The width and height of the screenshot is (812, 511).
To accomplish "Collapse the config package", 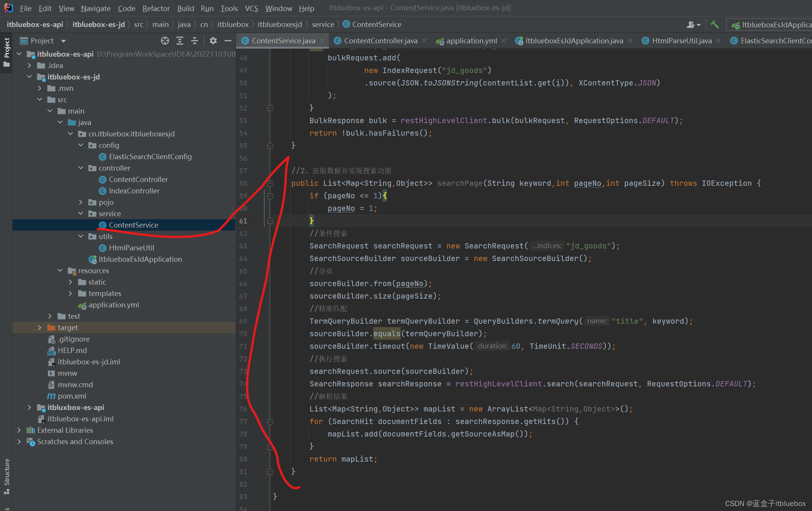I will pyautogui.click(x=81, y=145).
